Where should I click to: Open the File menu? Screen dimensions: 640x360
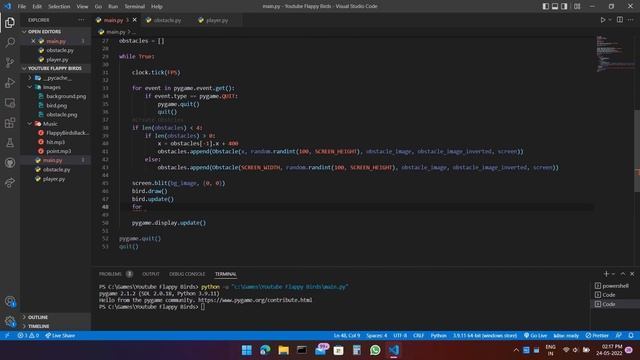(22, 7)
